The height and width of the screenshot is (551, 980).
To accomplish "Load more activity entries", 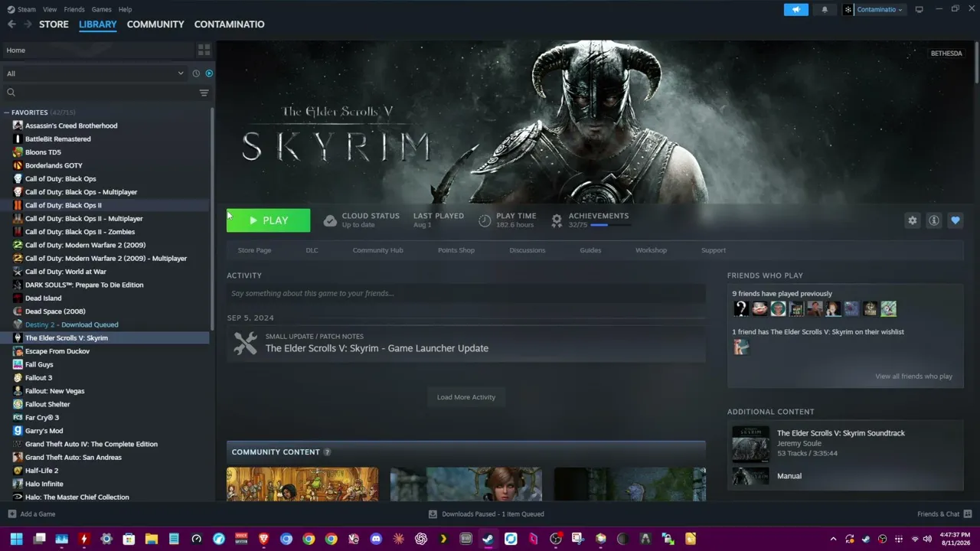I will pyautogui.click(x=466, y=397).
